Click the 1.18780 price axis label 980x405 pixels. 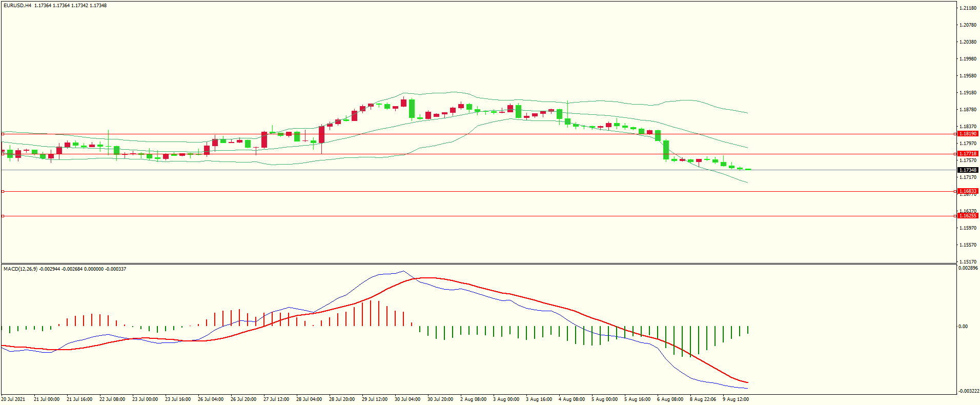[968, 110]
